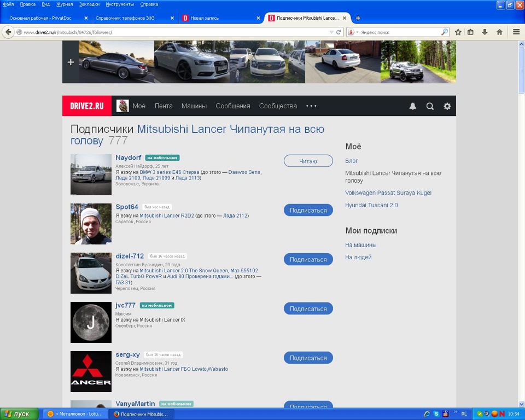Screen dimensions: 525x420
Task: Click the search magnifier in Yandex box
Action: pos(445,32)
